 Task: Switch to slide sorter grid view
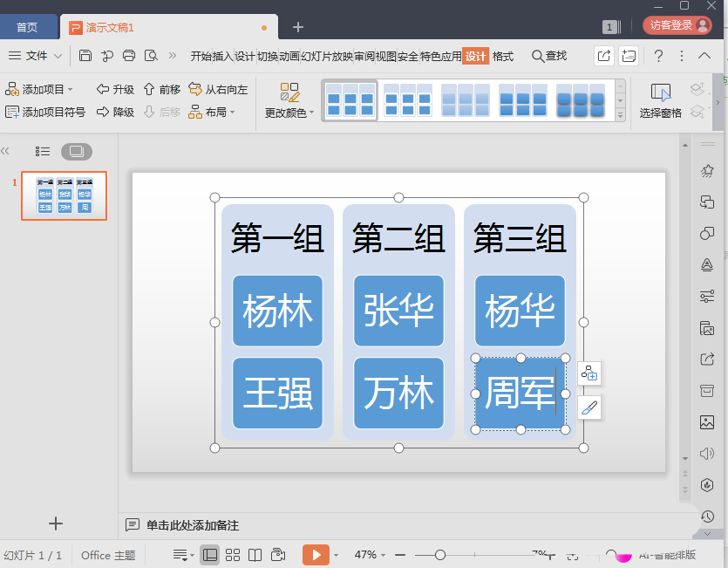(233, 555)
